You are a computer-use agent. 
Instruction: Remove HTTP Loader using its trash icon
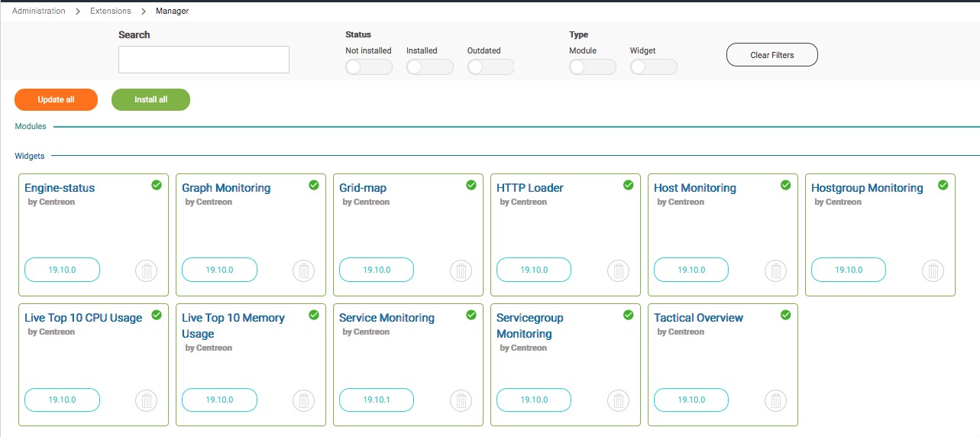(x=619, y=270)
